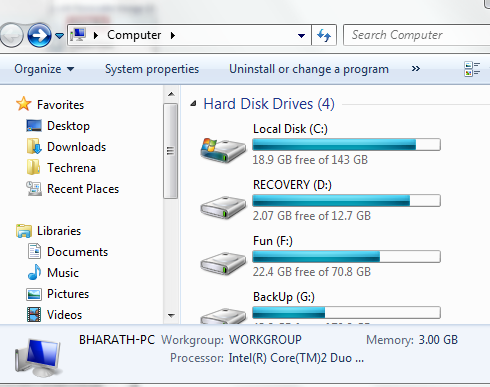The width and height of the screenshot is (490, 387).
Task: Click the Documents library icon
Action: (34, 251)
